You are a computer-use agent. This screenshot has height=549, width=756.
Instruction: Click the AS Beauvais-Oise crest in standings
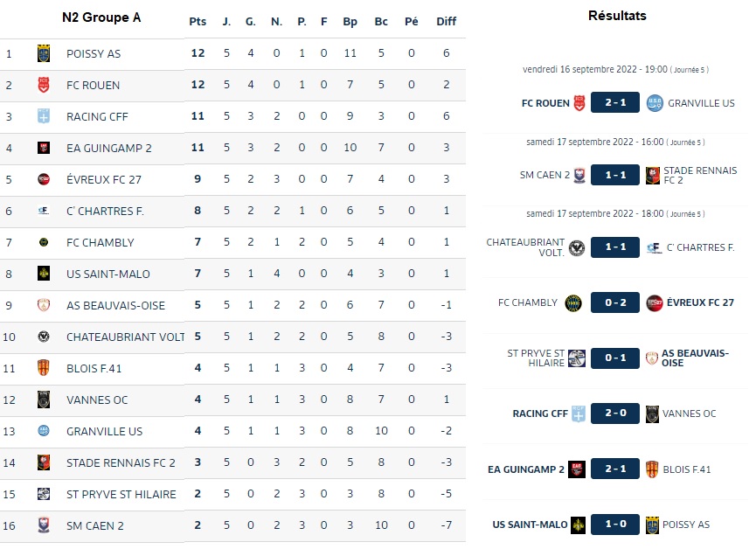44,305
